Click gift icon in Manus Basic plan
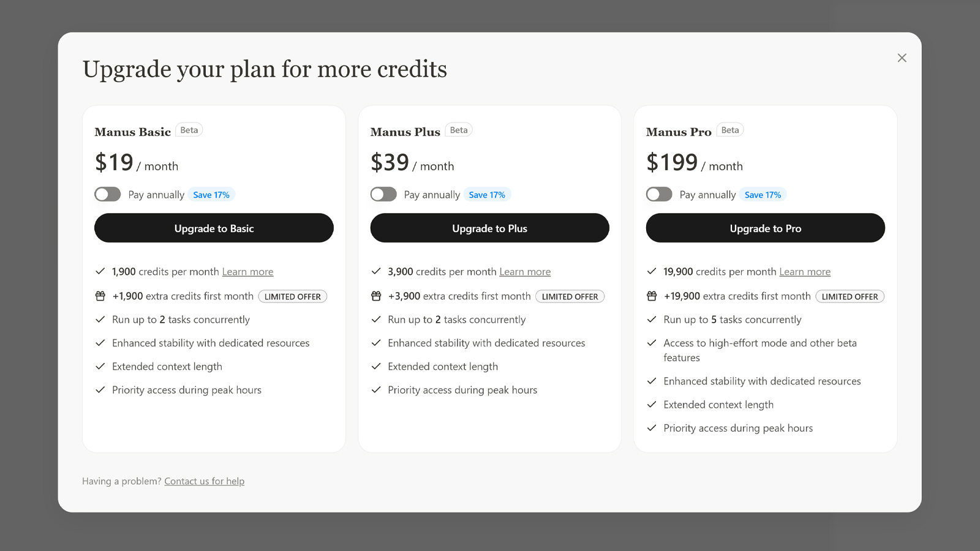This screenshot has width=980, height=551. [100, 296]
